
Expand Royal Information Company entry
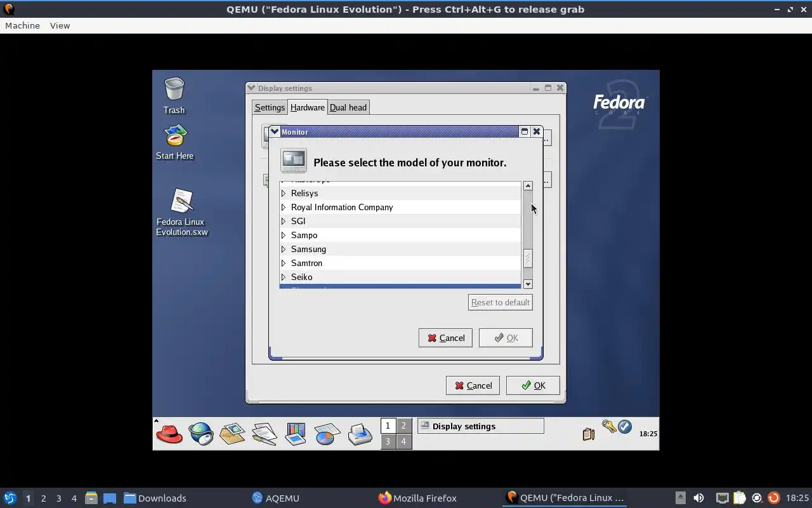coord(284,207)
